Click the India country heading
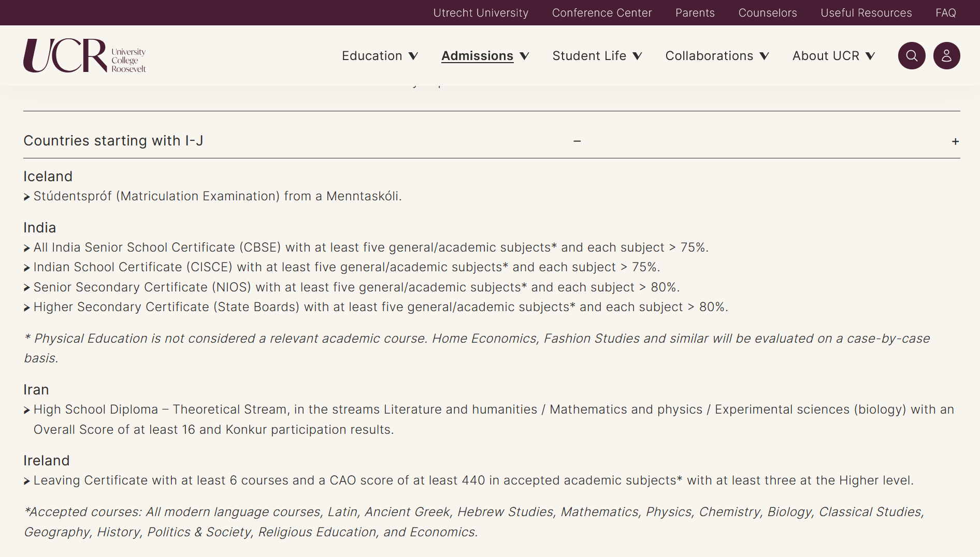980x557 pixels. point(39,228)
